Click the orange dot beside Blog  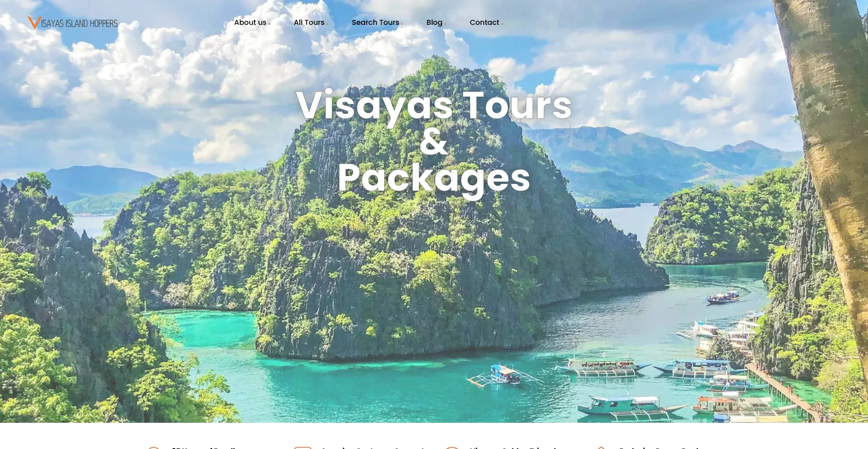[x=445, y=24]
